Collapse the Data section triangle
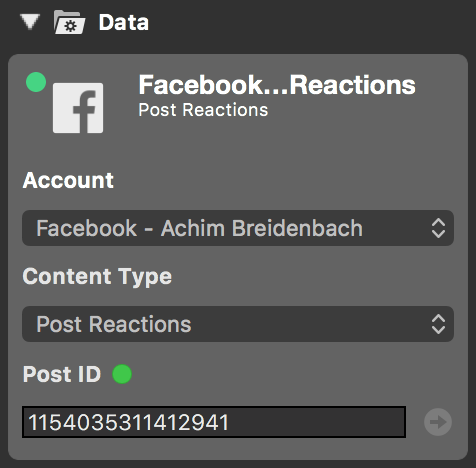Screen dimensions: 476x468 (30, 22)
